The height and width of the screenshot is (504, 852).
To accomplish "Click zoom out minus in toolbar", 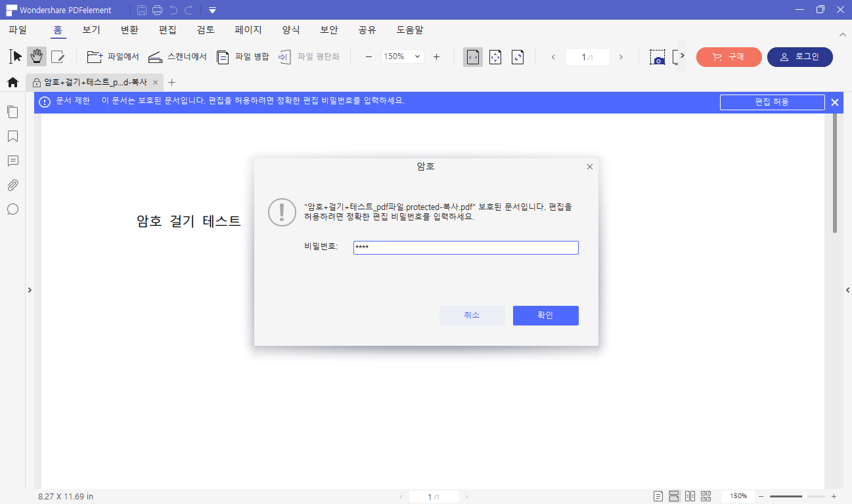I will click(369, 57).
